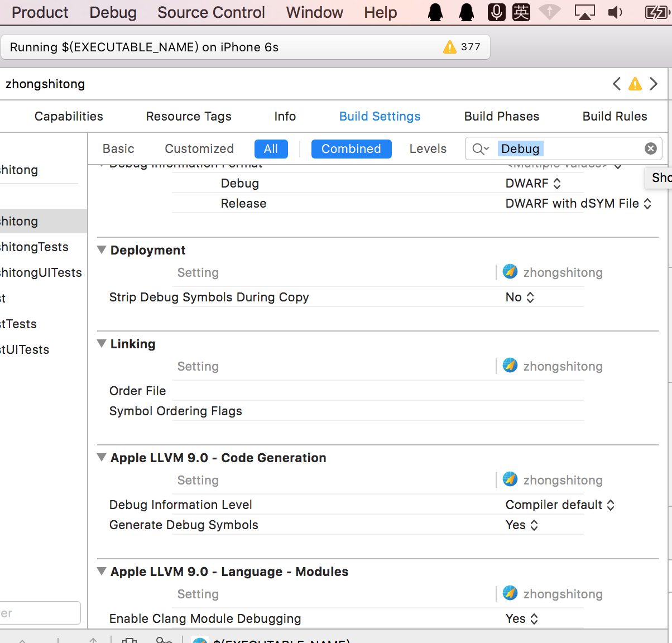Switch filter to All settings

271,149
